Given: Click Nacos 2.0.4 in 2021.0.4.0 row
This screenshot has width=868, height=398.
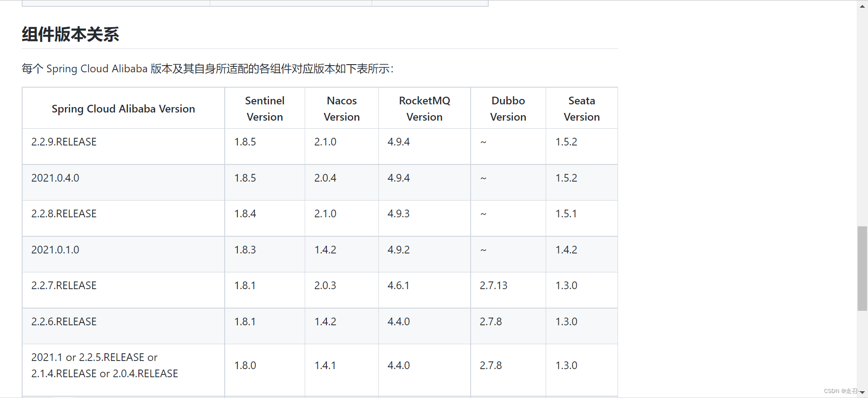Looking at the screenshot, I should [325, 178].
